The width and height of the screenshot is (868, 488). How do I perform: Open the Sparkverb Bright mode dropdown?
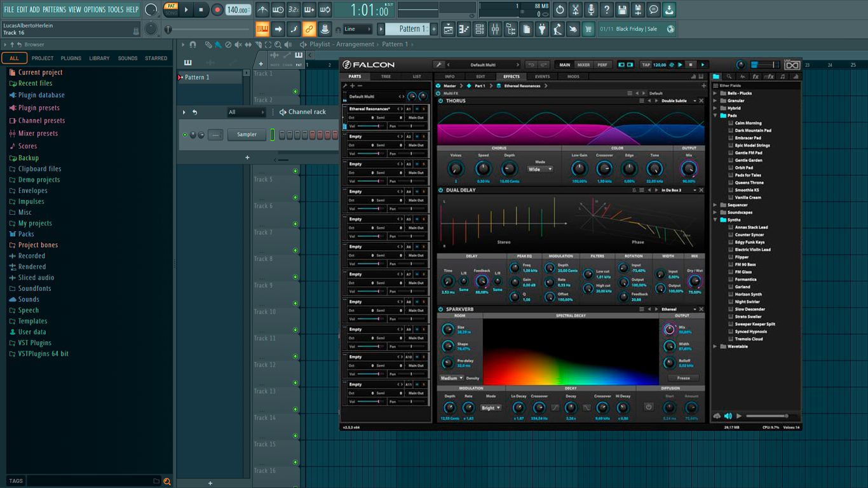[x=491, y=408]
